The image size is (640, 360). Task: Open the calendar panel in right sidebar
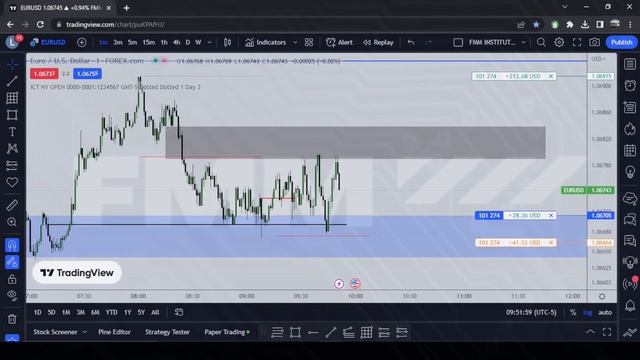pyautogui.click(x=630, y=151)
